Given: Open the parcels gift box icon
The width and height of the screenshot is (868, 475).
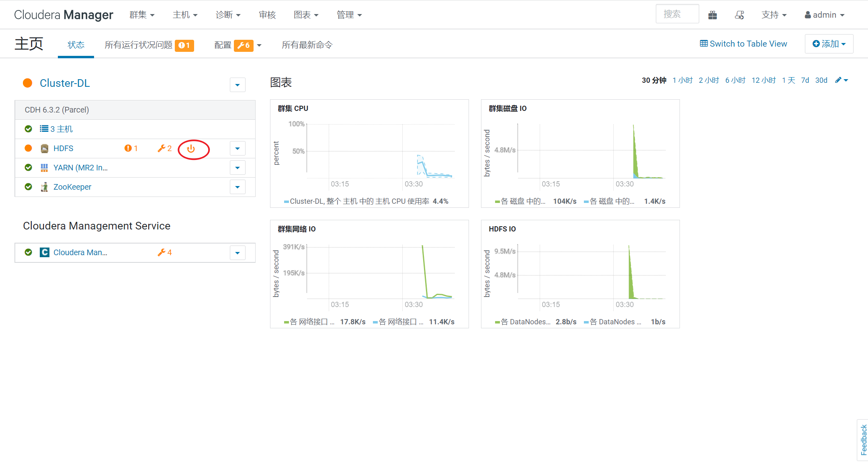Looking at the screenshot, I should [712, 15].
